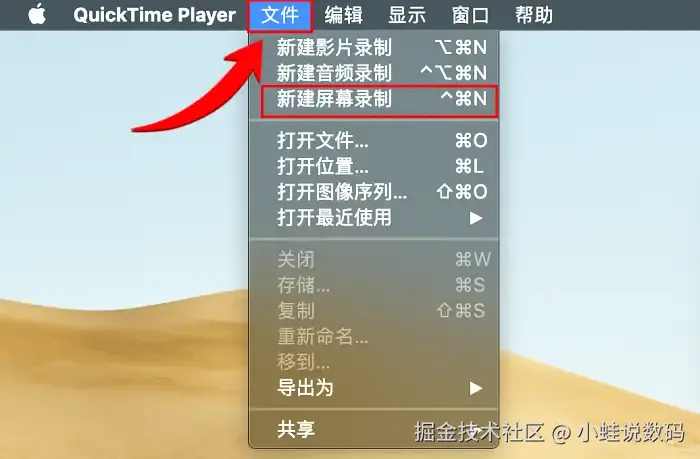Click the arrow next to 导出为
This screenshot has width=700, height=459.
[x=476, y=388]
